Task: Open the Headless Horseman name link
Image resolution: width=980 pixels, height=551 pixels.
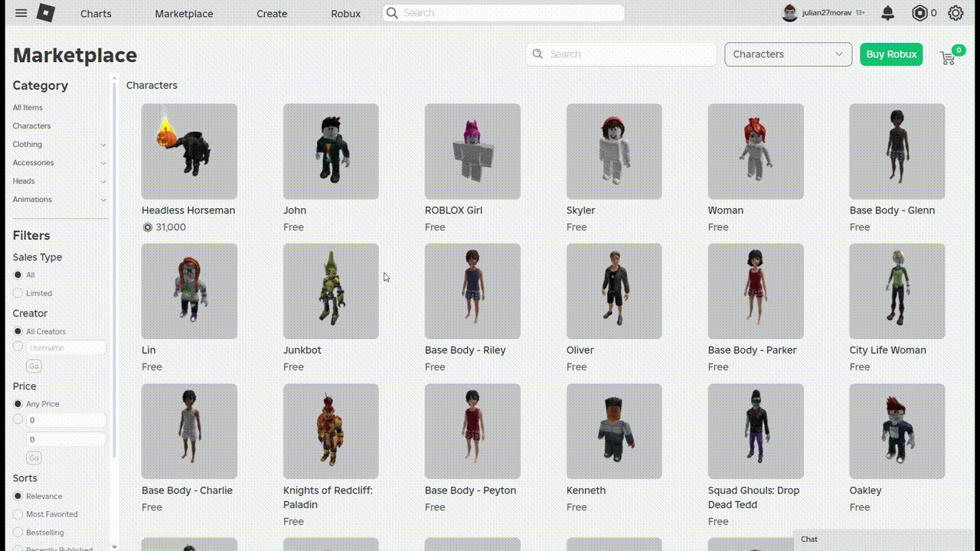Action: (x=188, y=210)
